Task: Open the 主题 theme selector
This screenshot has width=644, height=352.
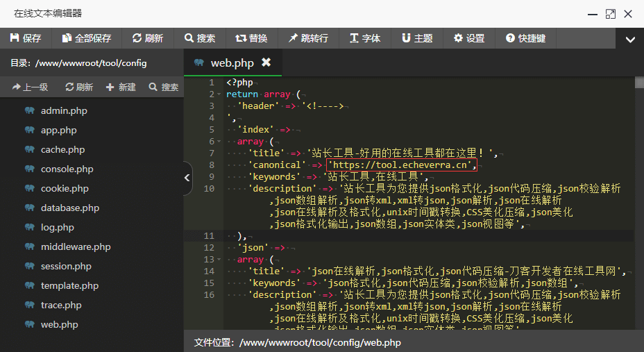Action: [417, 38]
